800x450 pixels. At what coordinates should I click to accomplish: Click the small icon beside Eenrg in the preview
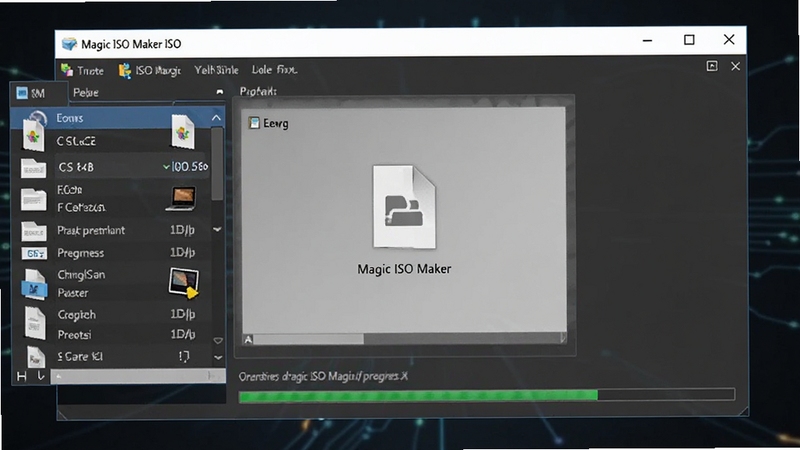tap(254, 123)
